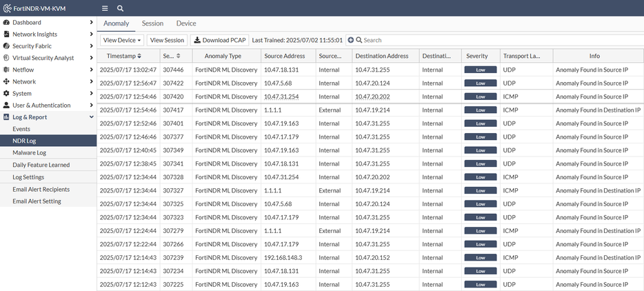Click the Download PCAP button
The height and width of the screenshot is (291, 644).
pos(219,41)
